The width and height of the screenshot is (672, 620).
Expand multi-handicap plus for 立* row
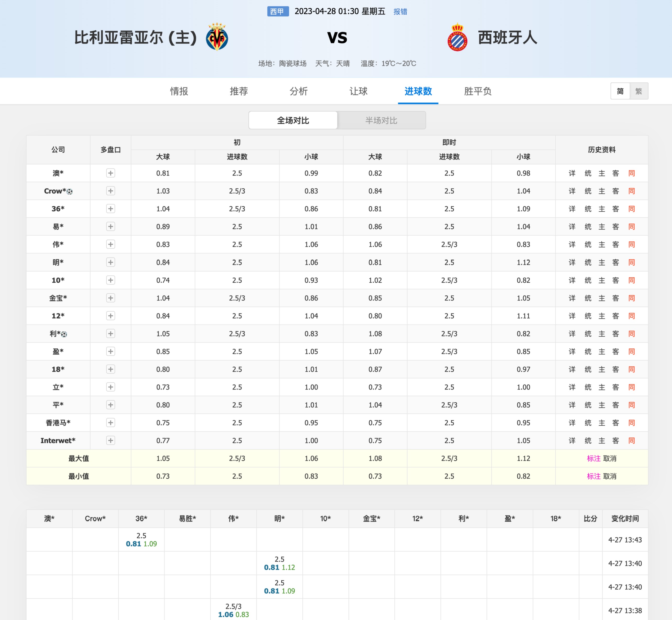pos(110,387)
